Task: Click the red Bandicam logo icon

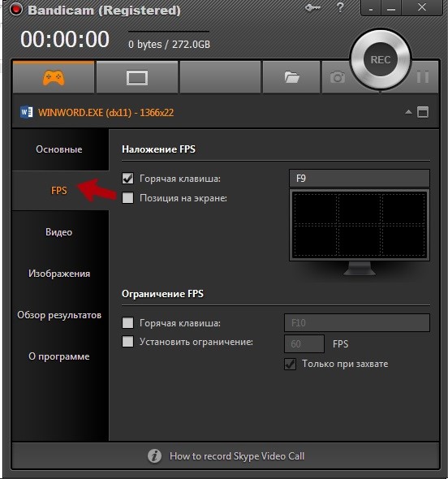Action: pyautogui.click(x=16, y=10)
